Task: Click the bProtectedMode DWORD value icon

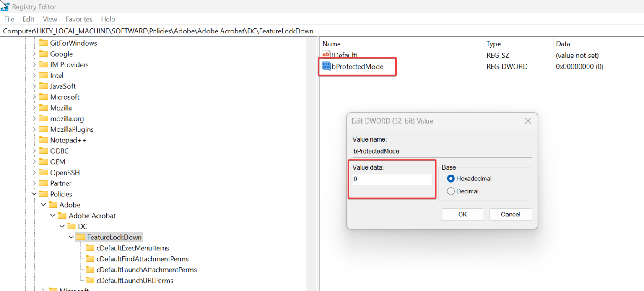Action: (x=326, y=66)
